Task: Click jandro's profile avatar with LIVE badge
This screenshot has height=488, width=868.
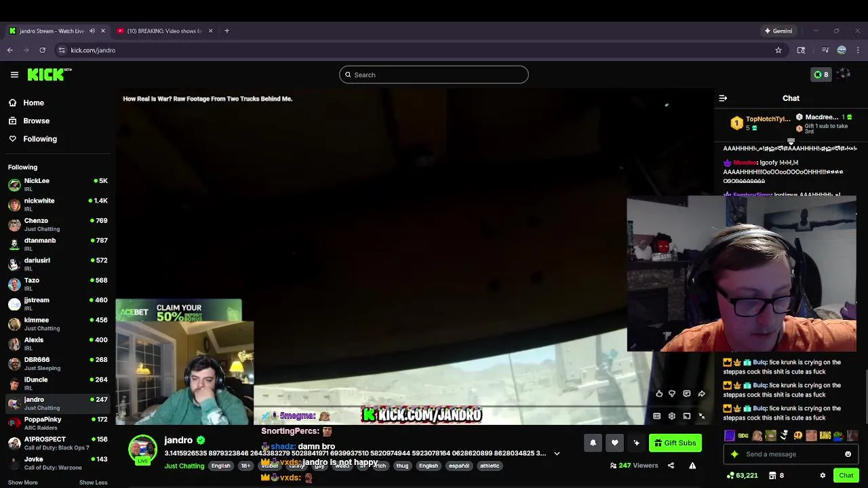Action: pos(143,450)
